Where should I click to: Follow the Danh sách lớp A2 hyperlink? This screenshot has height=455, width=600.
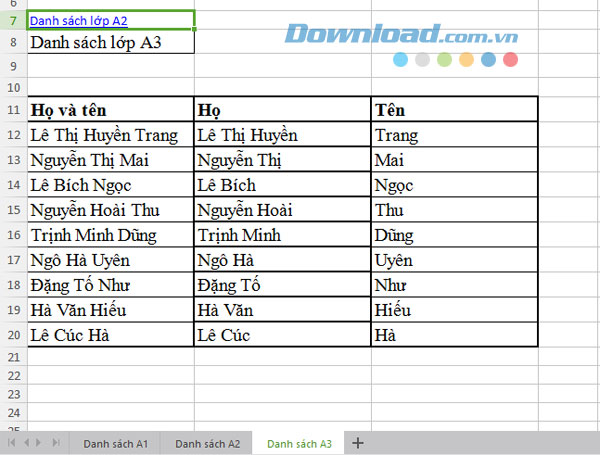coord(79,19)
